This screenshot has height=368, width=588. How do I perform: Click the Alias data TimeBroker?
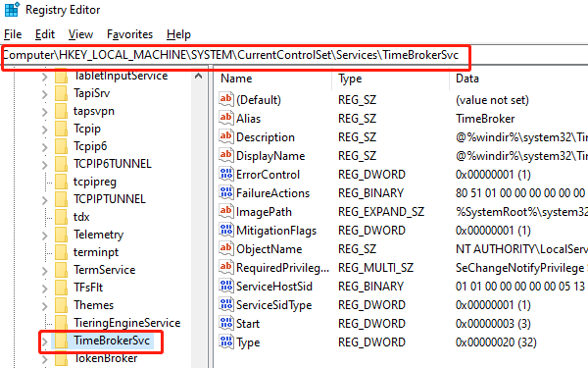pyautogui.click(x=485, y=119)
